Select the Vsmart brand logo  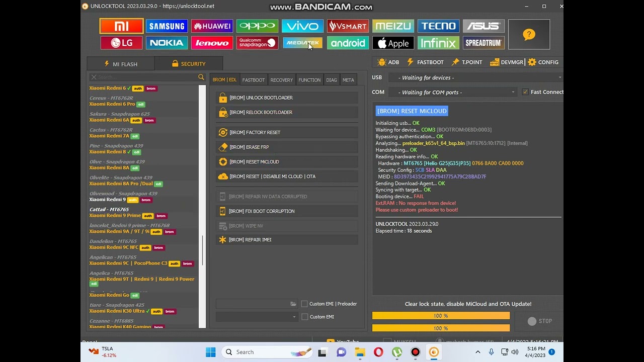[348, 26]
